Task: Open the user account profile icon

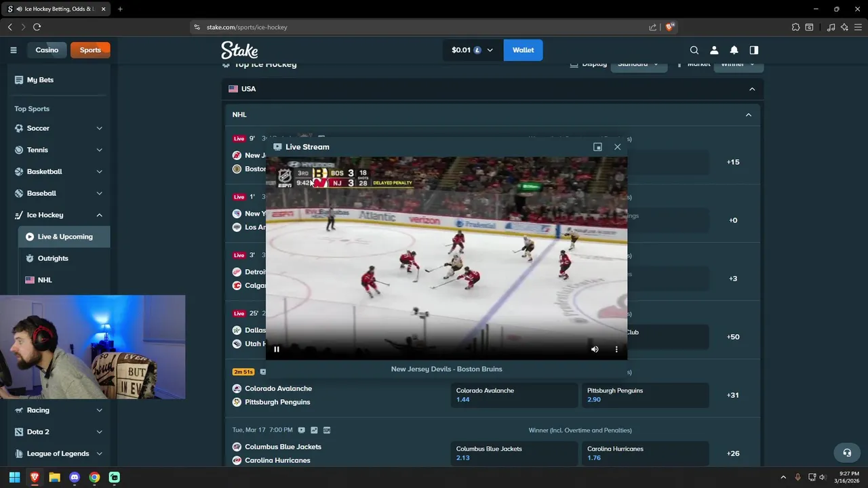Action: [x=714, y=50]
